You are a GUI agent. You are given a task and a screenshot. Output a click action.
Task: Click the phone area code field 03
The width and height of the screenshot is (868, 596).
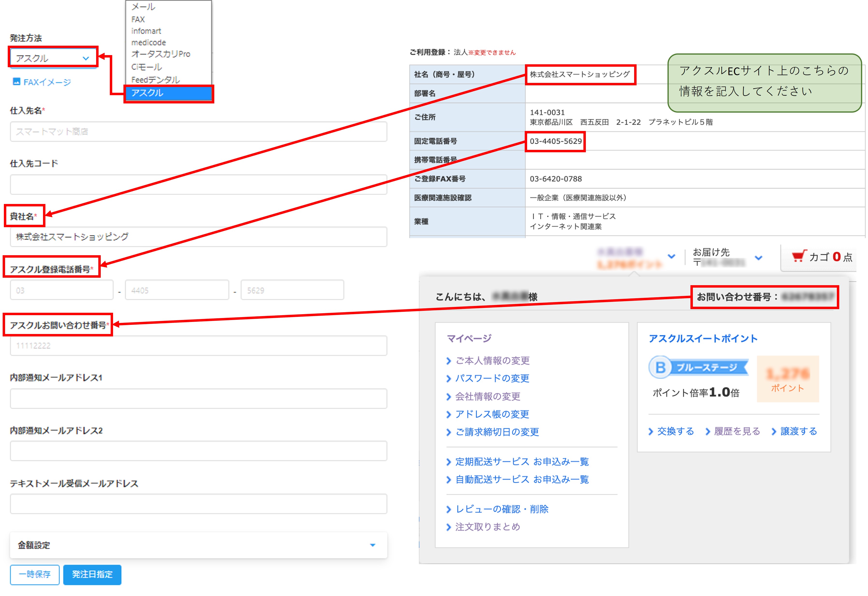click(x=62, y=290)
